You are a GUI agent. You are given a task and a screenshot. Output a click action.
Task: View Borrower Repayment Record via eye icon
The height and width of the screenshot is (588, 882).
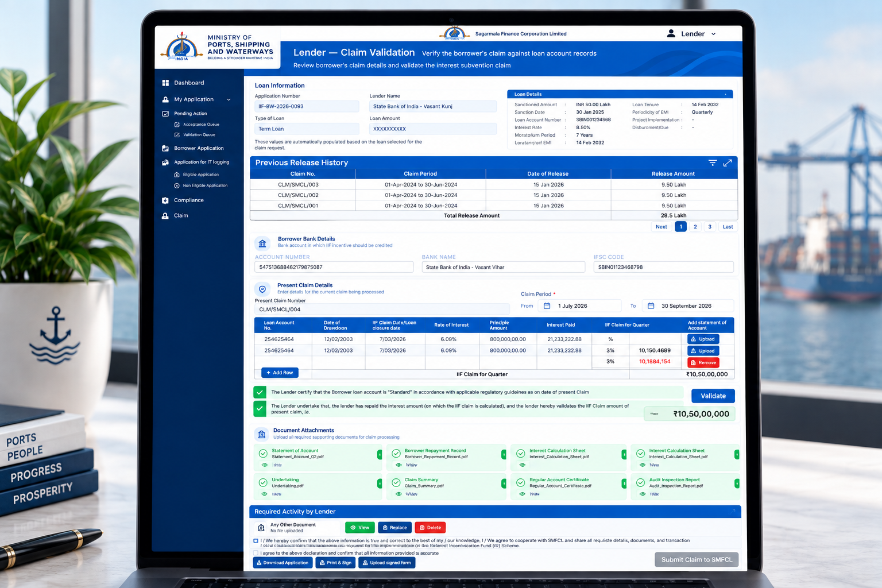399,465
